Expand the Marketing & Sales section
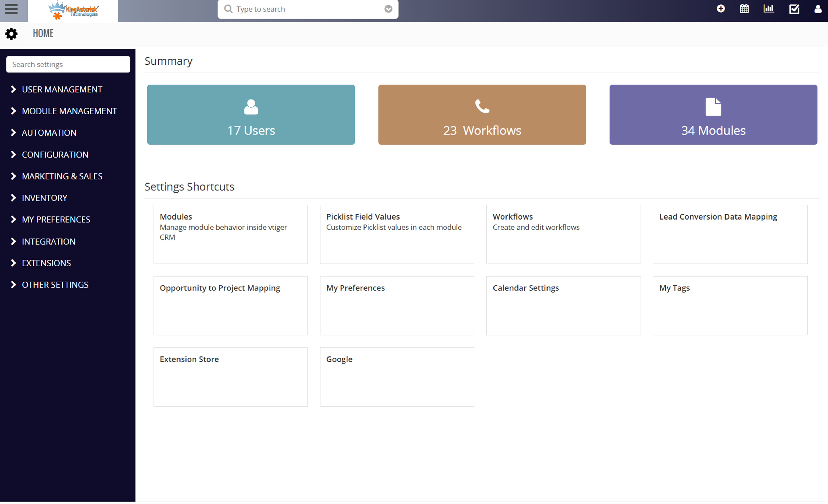The height and width of the screenshot is (504, 828). (62, 176)
